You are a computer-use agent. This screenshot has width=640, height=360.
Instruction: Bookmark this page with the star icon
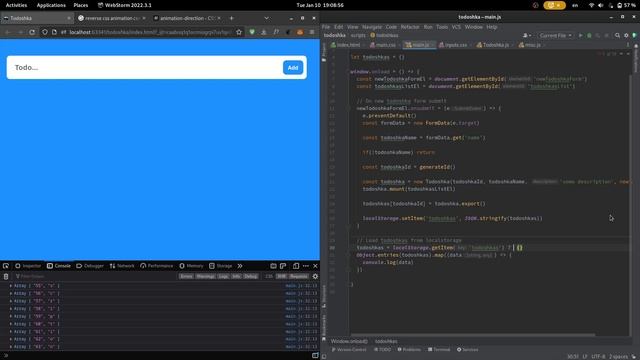[239, 32]
